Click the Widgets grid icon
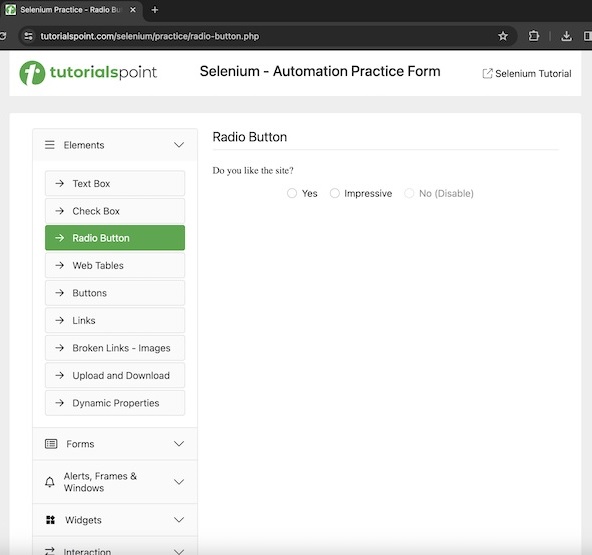Screen dimensions: 592x555 pos(50,520)
